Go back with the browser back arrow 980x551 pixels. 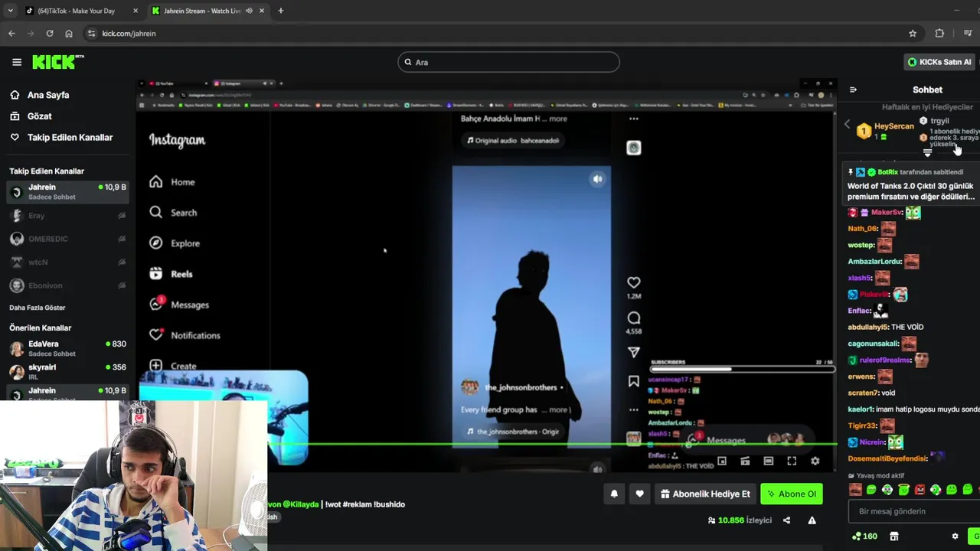(x=11, y=34)
